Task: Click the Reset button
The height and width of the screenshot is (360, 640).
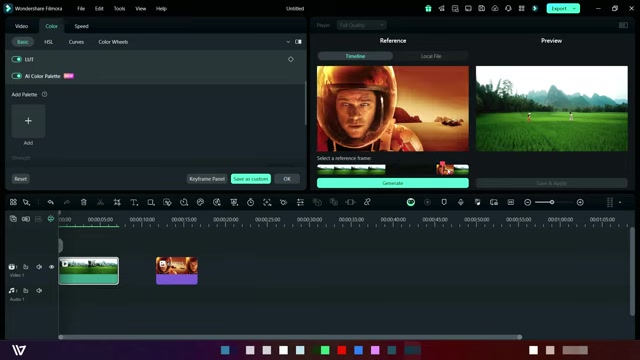Action: (20, 179)
